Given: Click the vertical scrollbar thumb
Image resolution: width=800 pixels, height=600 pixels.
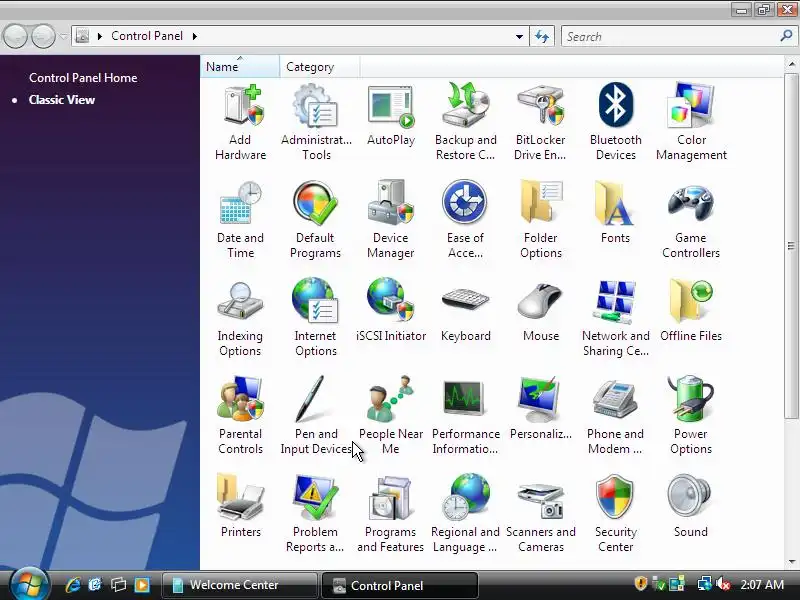Looking at the screenshot, I should click(791, 247).
